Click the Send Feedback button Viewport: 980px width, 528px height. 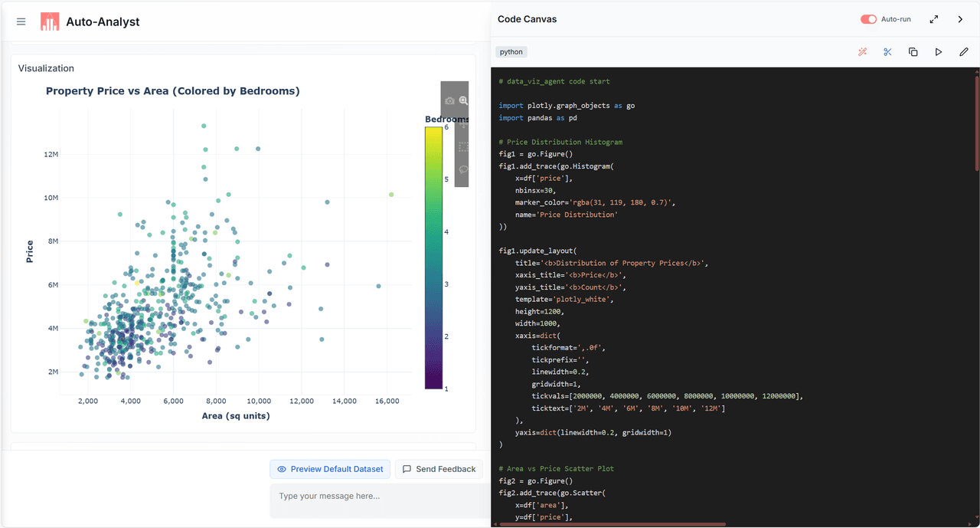[x=439, y=469]
